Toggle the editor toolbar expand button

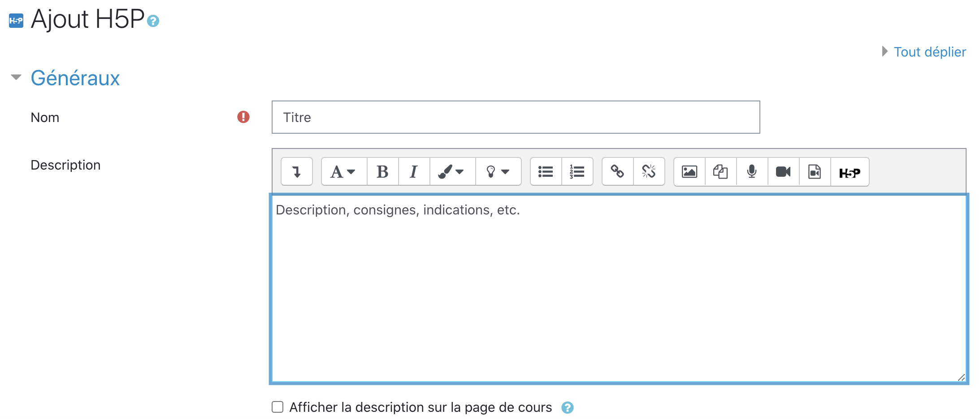pos(296,172)
